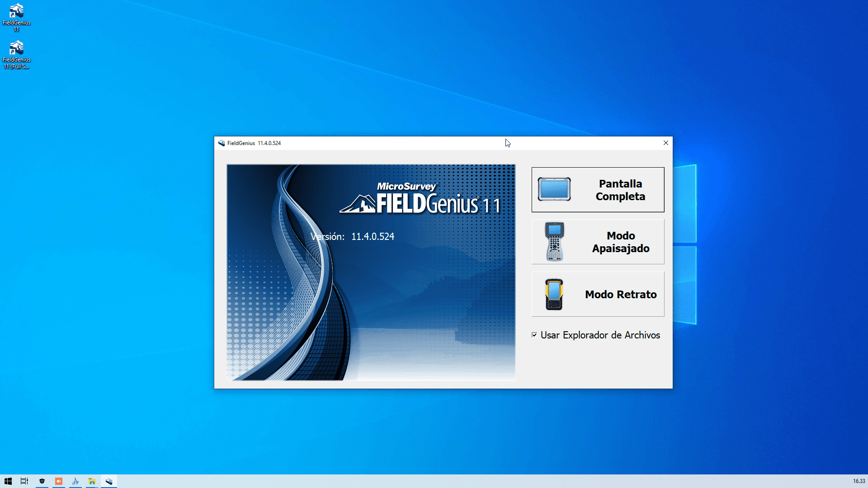Open File Explorer from the taskbar

(x=92, y=481)
